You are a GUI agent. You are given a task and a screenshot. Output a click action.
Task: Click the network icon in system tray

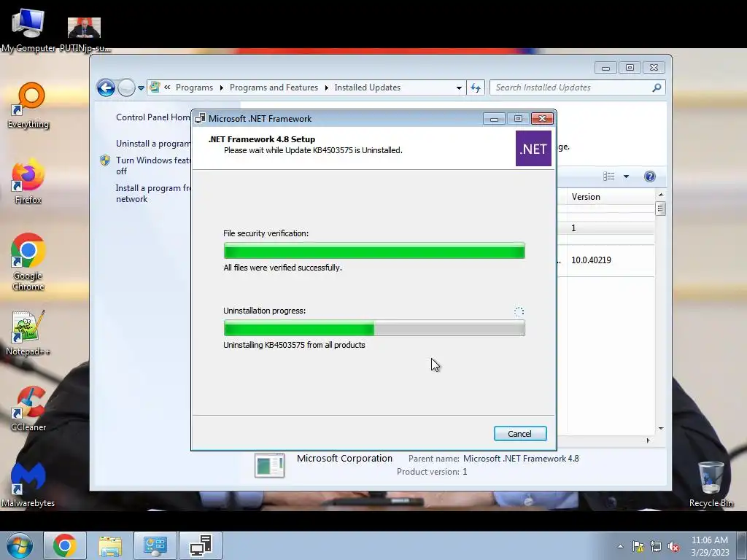[x=656, y=547]
